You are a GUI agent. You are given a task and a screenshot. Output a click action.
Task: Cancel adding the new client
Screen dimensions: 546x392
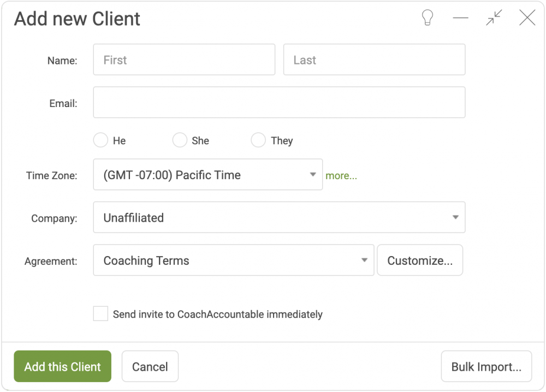pyautogui.click(x=150, y=366)
